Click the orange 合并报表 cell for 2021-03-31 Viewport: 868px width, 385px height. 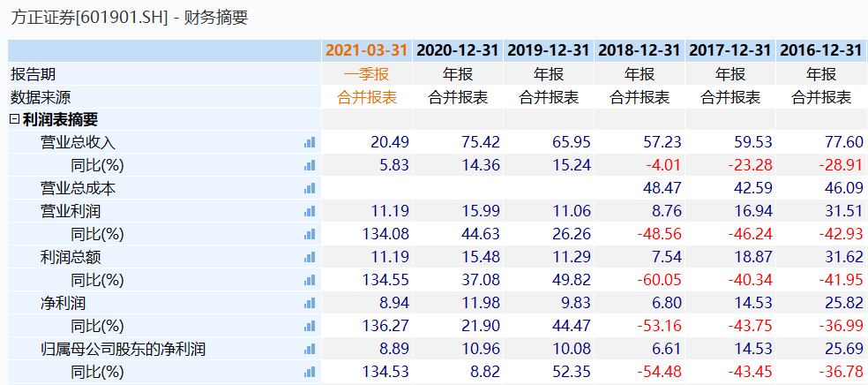coord(367,97)
